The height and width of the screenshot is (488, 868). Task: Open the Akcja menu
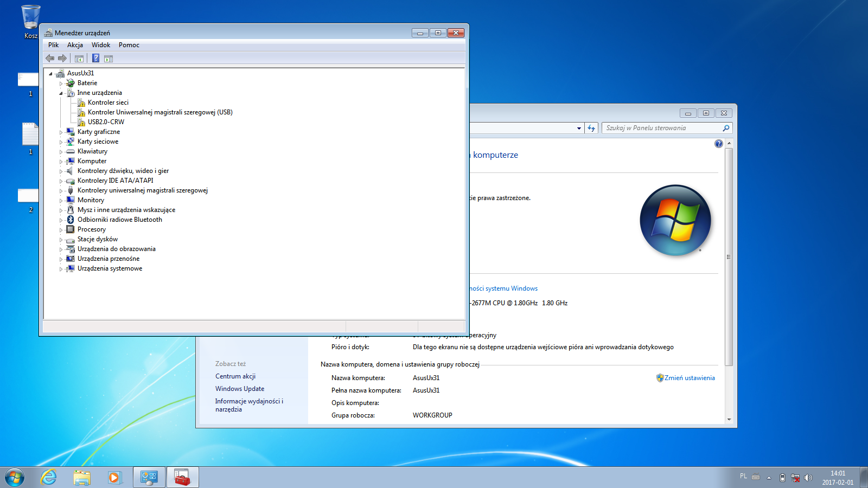pyautogui.click(x=75, y=45)
